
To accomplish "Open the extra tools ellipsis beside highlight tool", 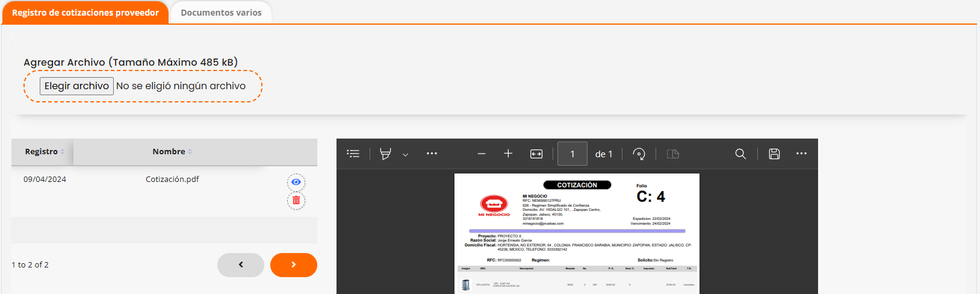I will click(432, 154).
